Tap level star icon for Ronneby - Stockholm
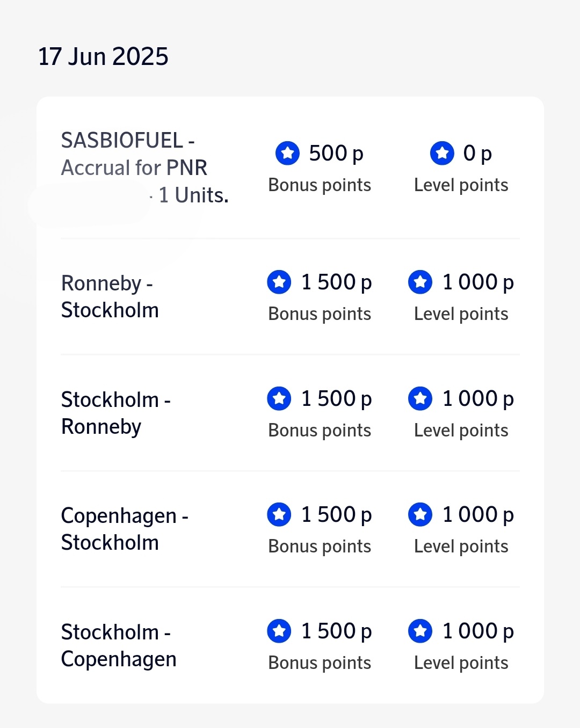580x728 pixels. 420,282
